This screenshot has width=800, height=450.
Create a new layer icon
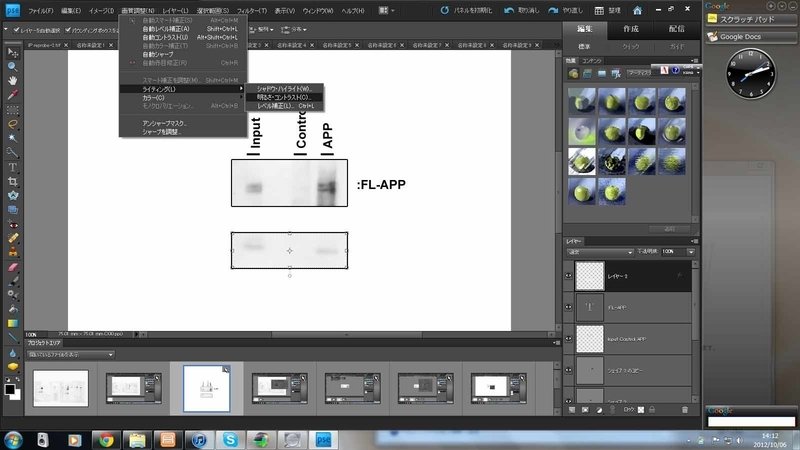(572, 410)
